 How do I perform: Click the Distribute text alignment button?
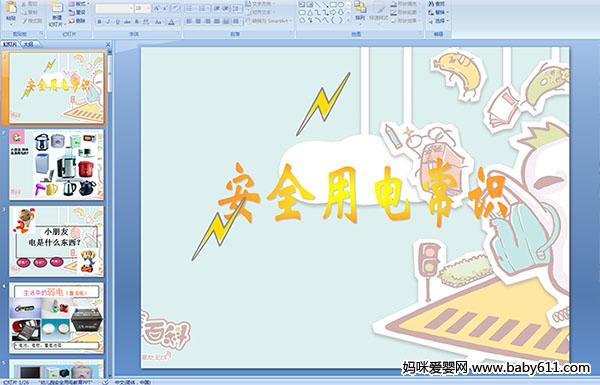click(226, 21)
